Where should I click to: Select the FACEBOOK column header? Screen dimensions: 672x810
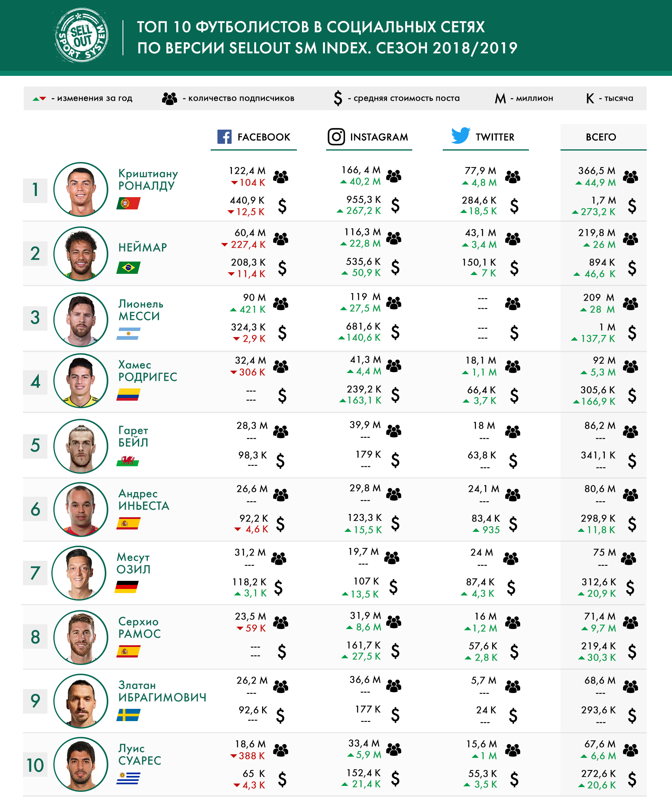click(254, 137)
